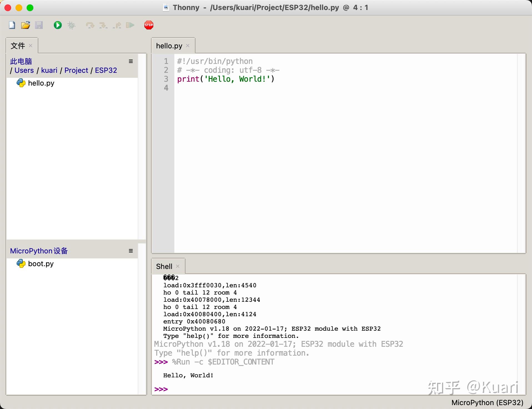This screenshot has width=532, height=409.
Task: Click the step over debug icon
Action: click(x=89, y=25)
